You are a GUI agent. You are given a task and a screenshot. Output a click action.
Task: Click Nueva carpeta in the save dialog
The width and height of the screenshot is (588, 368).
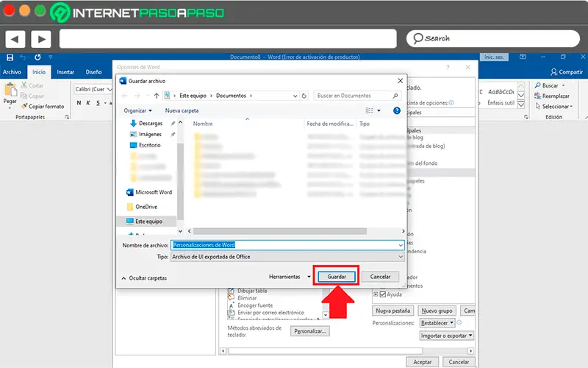[x=182, y=110]
